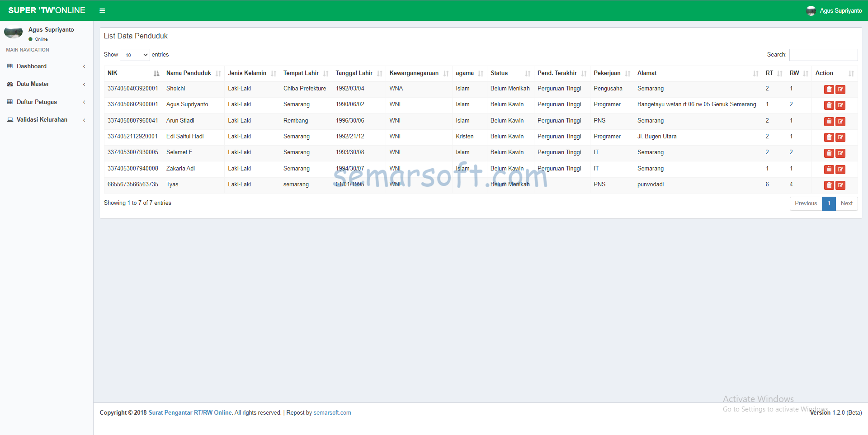The height and width of the screenshot is (435, 868).
Task: Open the hamburger menu in the top navbar
Action: click(x=102, y=10)
